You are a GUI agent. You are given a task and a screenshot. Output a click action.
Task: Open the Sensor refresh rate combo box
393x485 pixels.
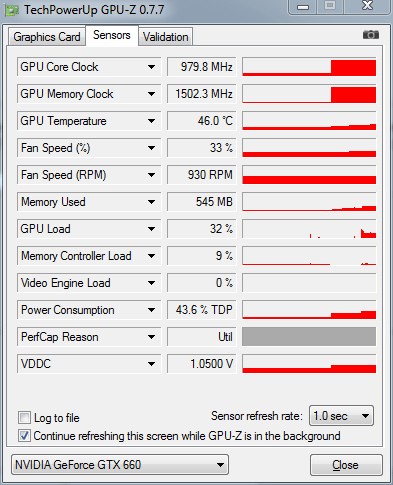coord(341,416)
